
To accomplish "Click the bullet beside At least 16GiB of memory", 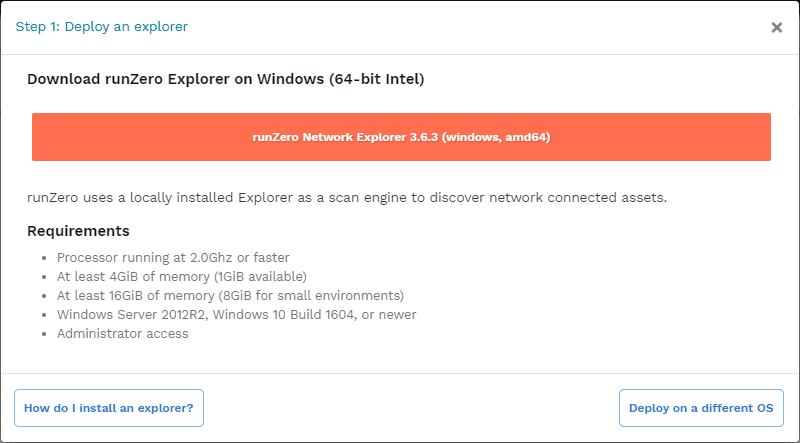I will [x=45, y=296].
